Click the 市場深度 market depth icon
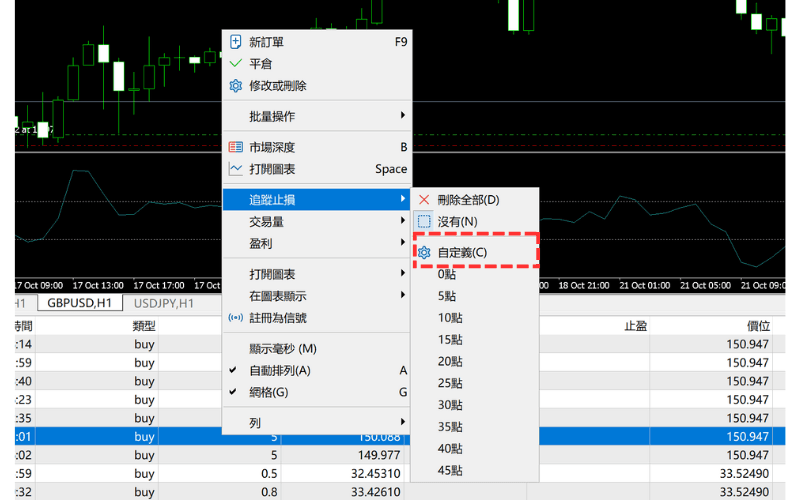The width and height of the screenshot is (800, 500). [x=236, y=147]
